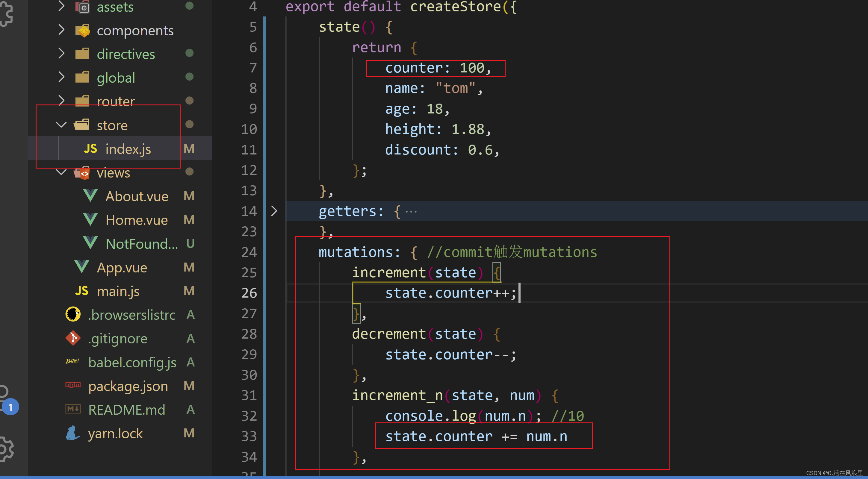Expand the assets folder chevron
The height and width of the screenshot is (479, 868).
61,6
